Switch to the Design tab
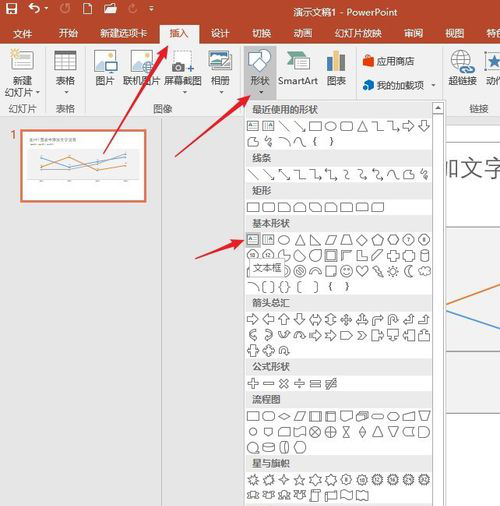 pyautogui.click(x=220, y=33)
